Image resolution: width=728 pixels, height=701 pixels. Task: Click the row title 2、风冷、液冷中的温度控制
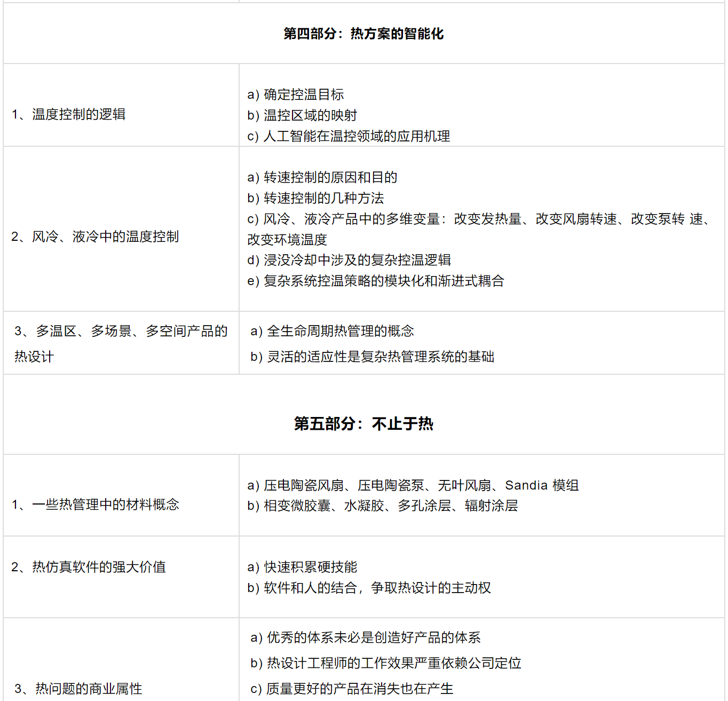[x=95, y=237]
